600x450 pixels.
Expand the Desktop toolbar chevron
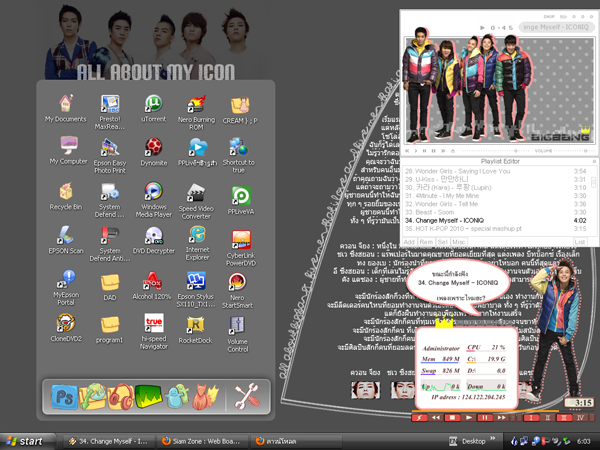click(492, 439)
